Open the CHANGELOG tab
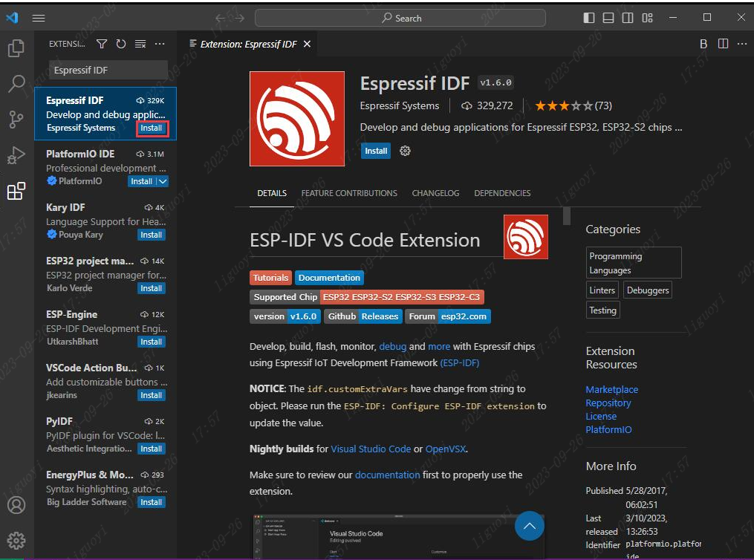Viewport: 754px width, 560px height. click(x=435, y=193)
